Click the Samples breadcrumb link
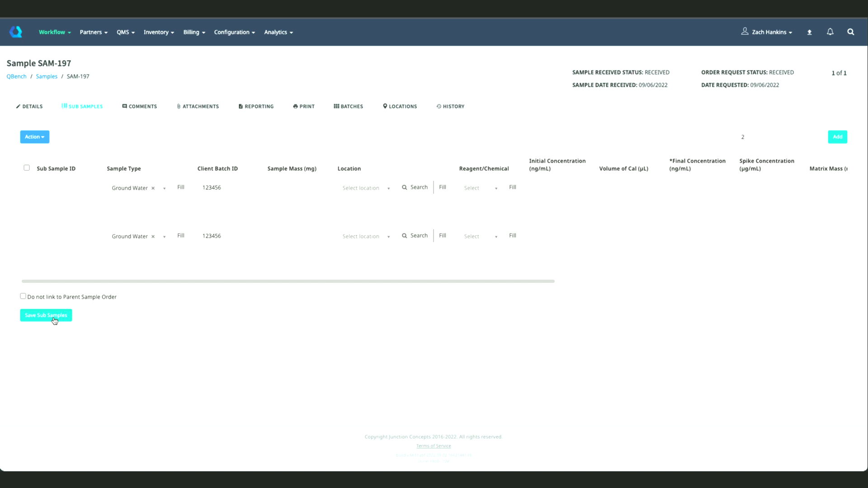This screenshot has height=488, width=868. [x=47, y=76]
